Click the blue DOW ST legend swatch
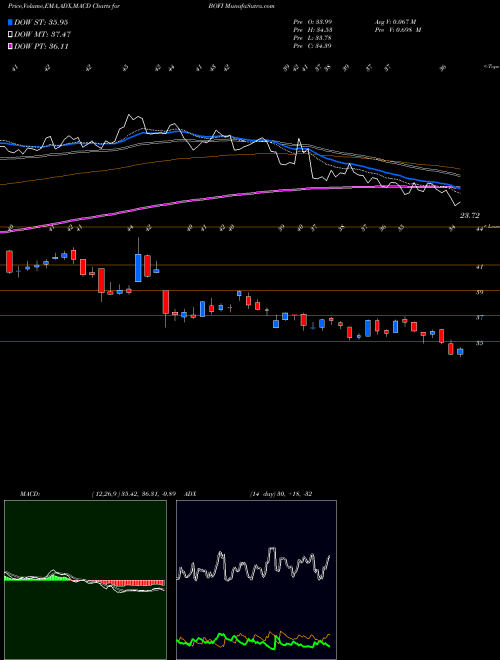Viewport: 500px width, 660px height. pos(10,22)
